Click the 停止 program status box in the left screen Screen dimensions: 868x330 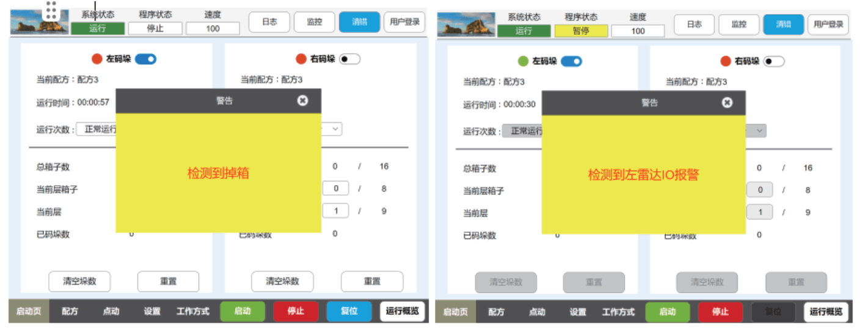[x=155, y=29]
